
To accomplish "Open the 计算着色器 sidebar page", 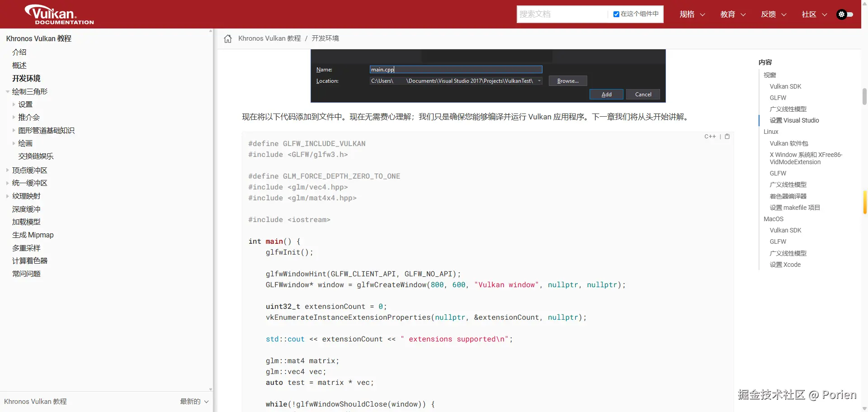I will coord(30,261).
